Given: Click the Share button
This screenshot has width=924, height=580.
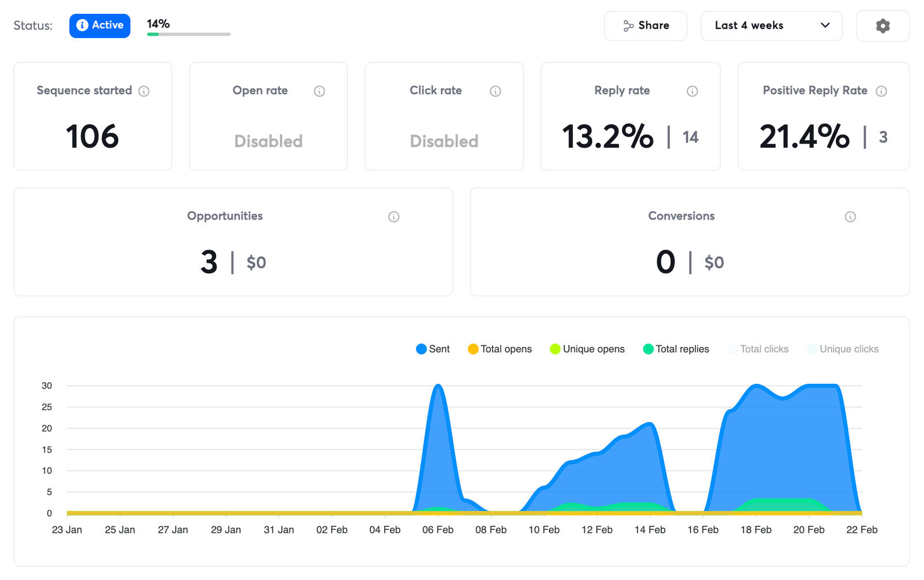Looking at the screenshot, I should (645, 26).
